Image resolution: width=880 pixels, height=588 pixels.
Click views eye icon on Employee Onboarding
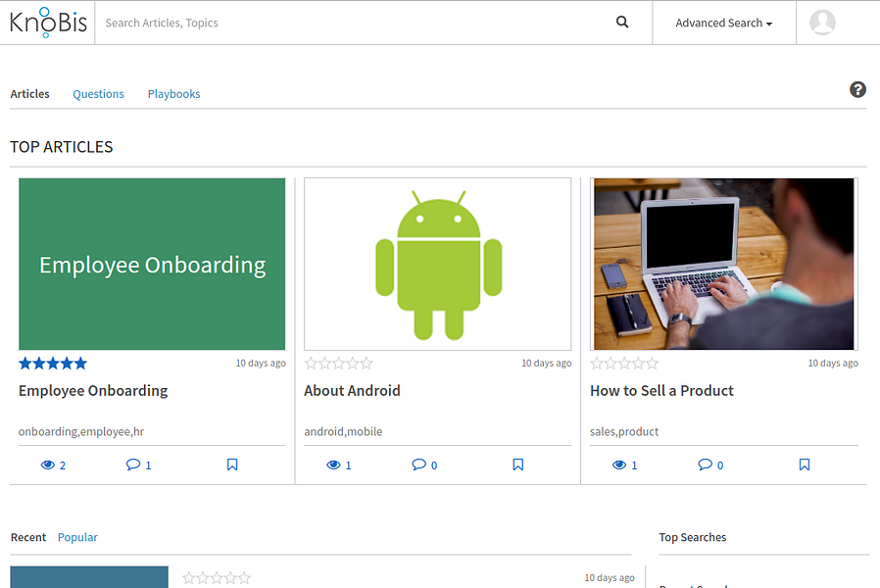[x=48, y=465]
